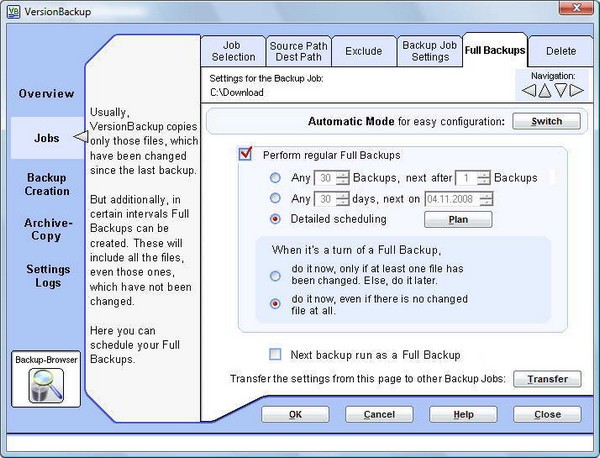This screenshot has height=458, width=600.
Task: Click the left navigation arrow
Action: pos(527,91)
